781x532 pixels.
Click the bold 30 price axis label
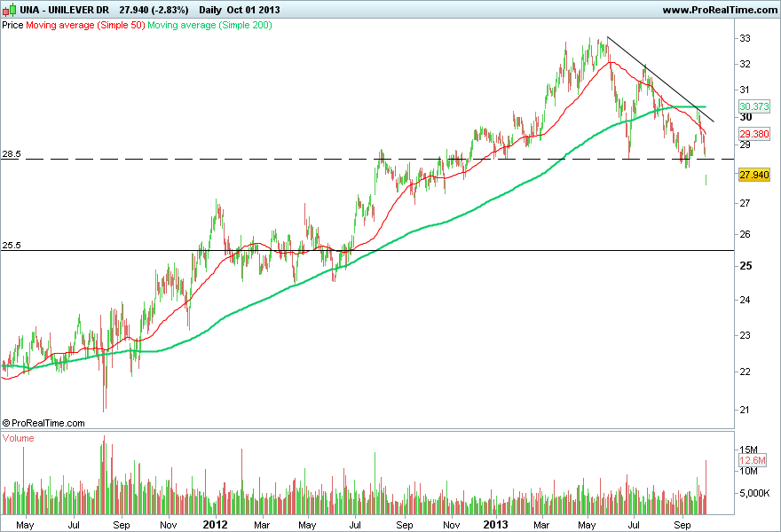tap(745, 116)
